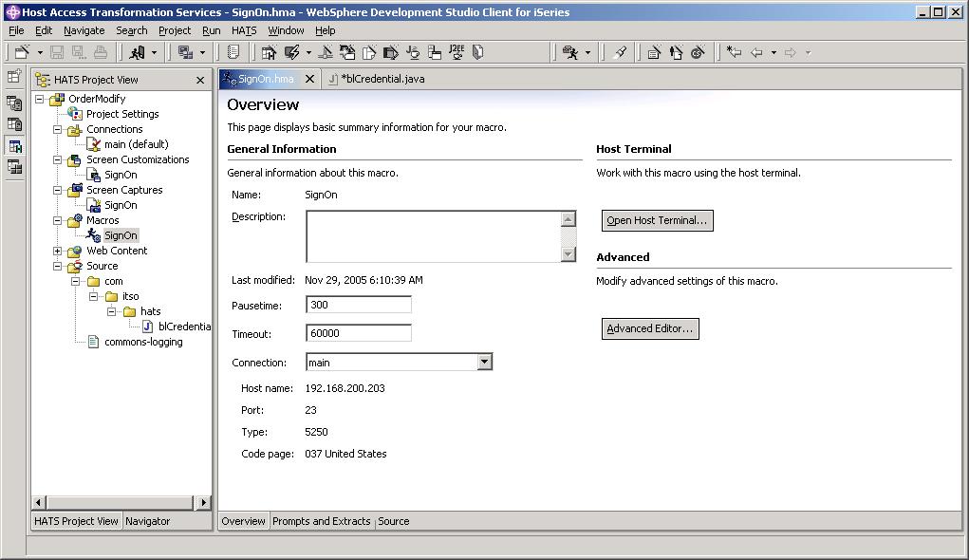Click the Forward navigation arrow icon
The width and height of the screenshot is (969, 560).
tap(791, 52)
